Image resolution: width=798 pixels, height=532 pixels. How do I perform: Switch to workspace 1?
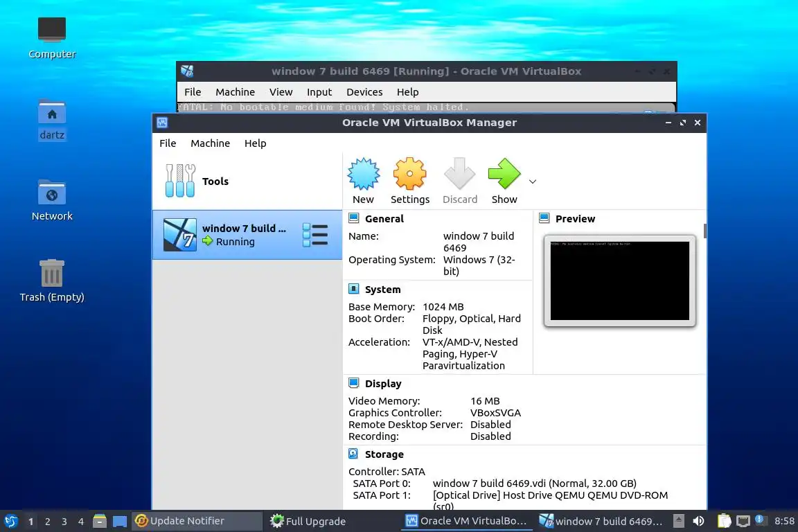[31, 522]
